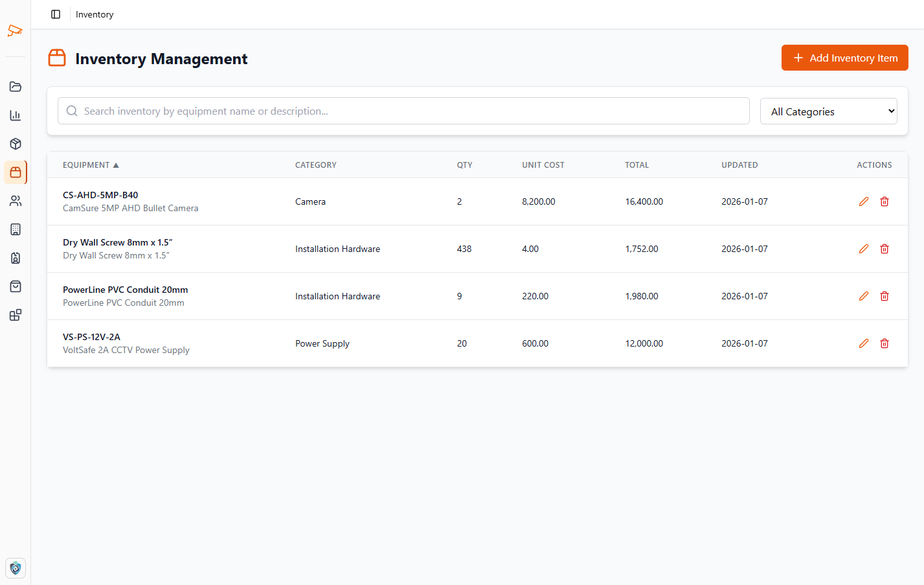924x585 pixels.
Task: Open the bar chart sidebar icon
Action: [x=16, y=115]
